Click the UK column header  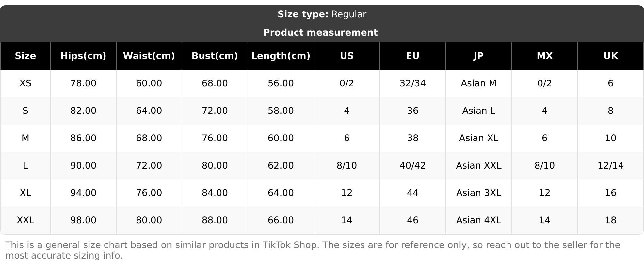coord(610,56)
